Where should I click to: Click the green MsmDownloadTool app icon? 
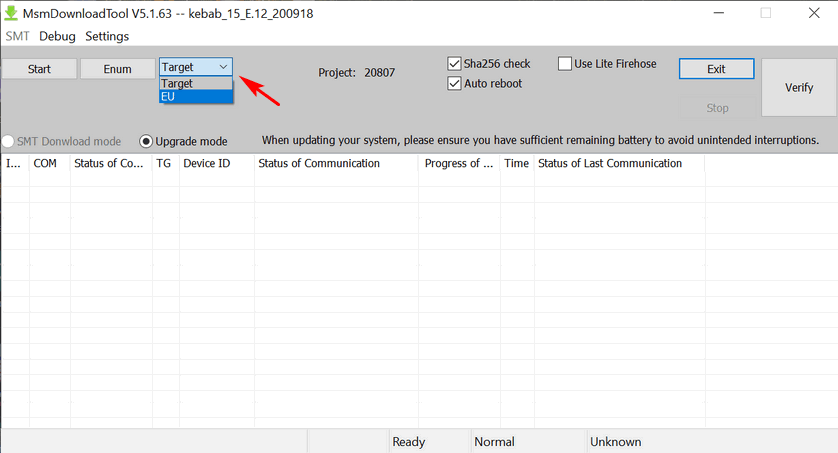click(x=11, y=13)
